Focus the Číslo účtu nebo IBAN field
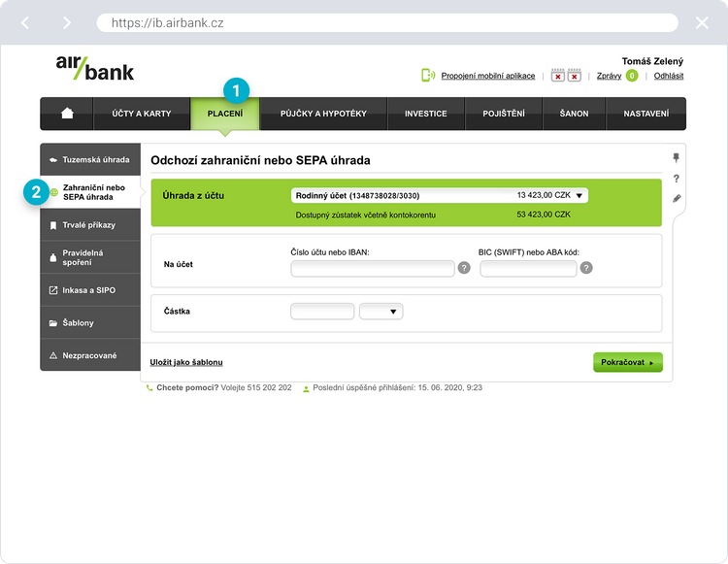 pyautogui.click(x=372, y=269)
